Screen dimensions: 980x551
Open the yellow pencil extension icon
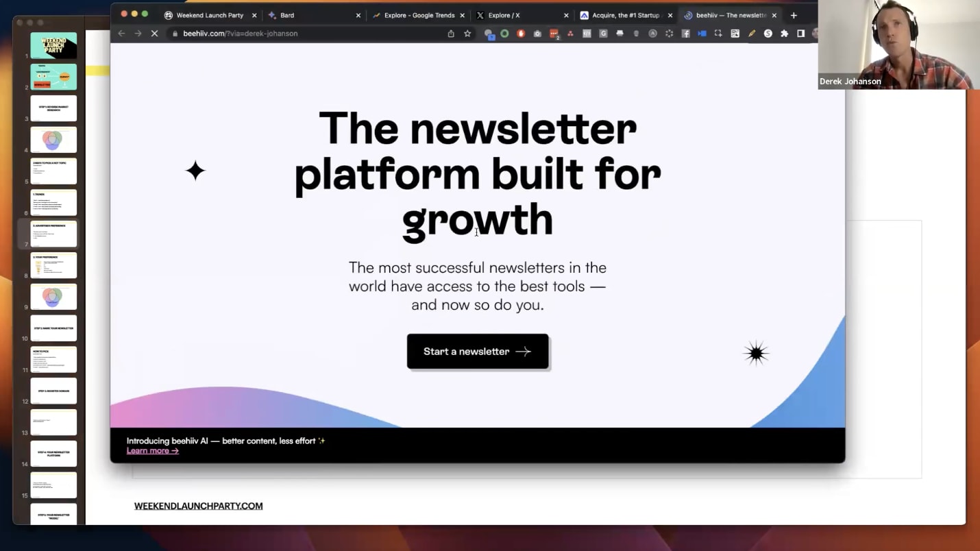(x=752, y=34)
